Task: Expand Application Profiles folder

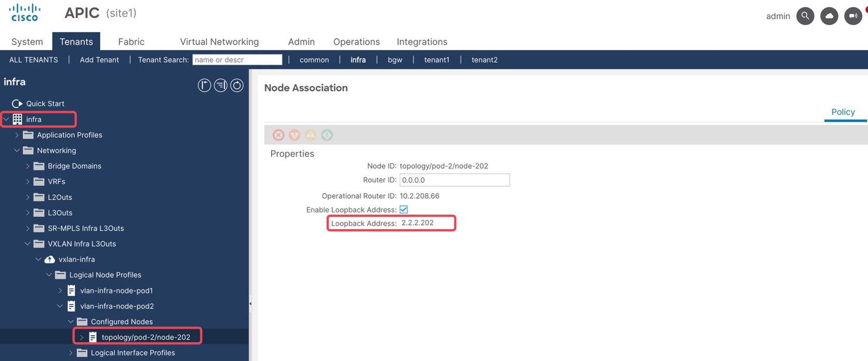Action: 17,135
